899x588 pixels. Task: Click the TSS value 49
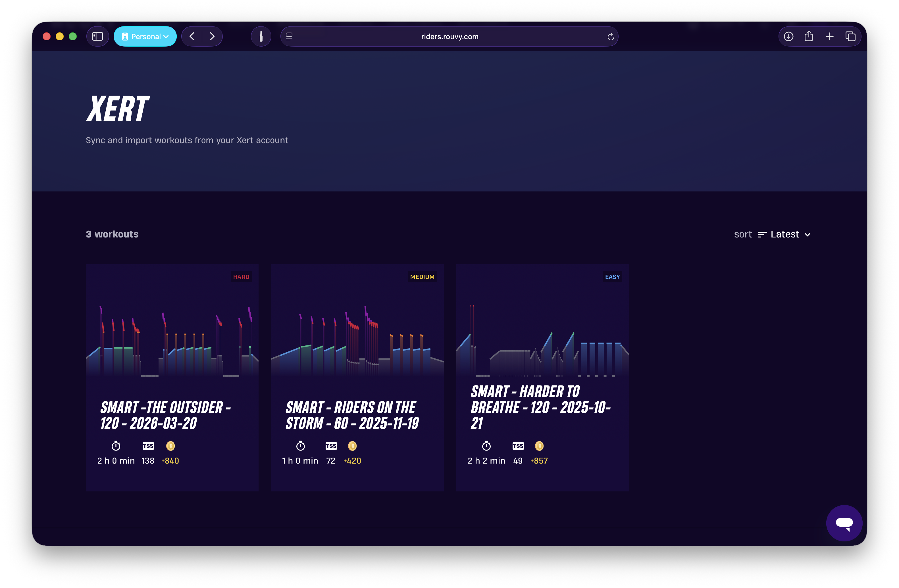(x=518, y=461)
